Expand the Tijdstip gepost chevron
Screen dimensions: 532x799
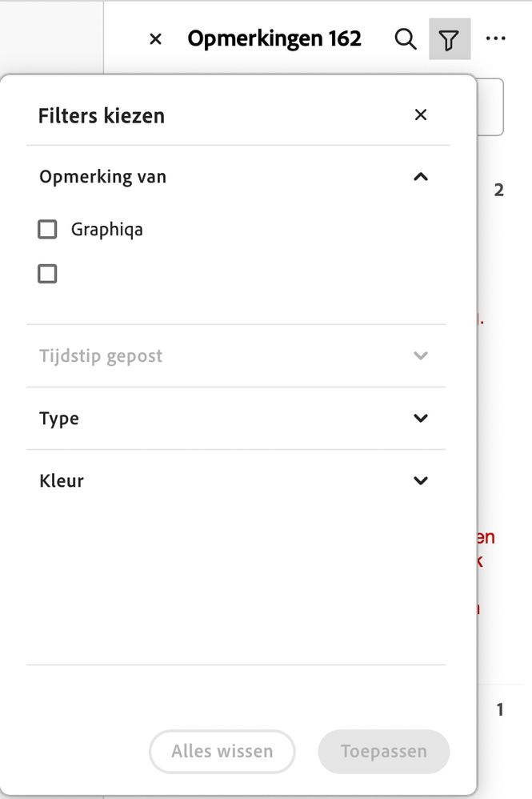pos(421,355)
